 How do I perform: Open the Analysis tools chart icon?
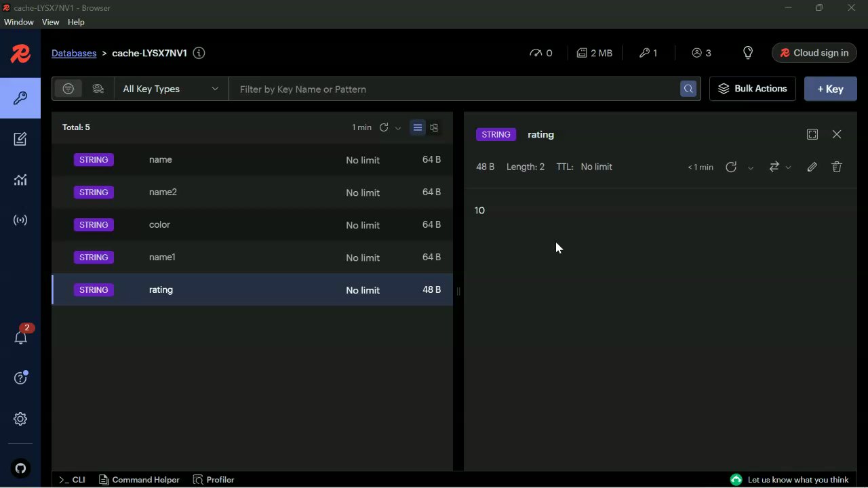[20, 180]
